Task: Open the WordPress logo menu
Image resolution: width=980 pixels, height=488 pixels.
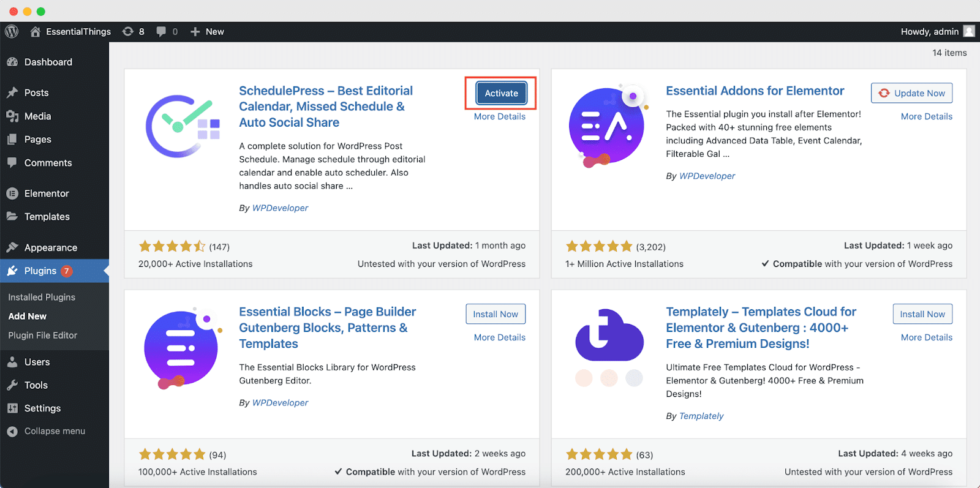Action: pyautogui.click(x=12, y=31)
